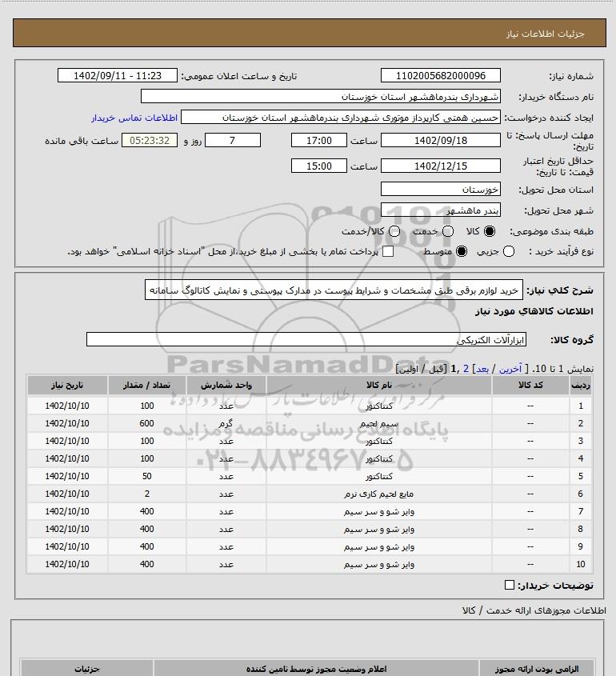Click the general need description field
This screenshot has width=616, height=676.
click(x=334, y=290)
